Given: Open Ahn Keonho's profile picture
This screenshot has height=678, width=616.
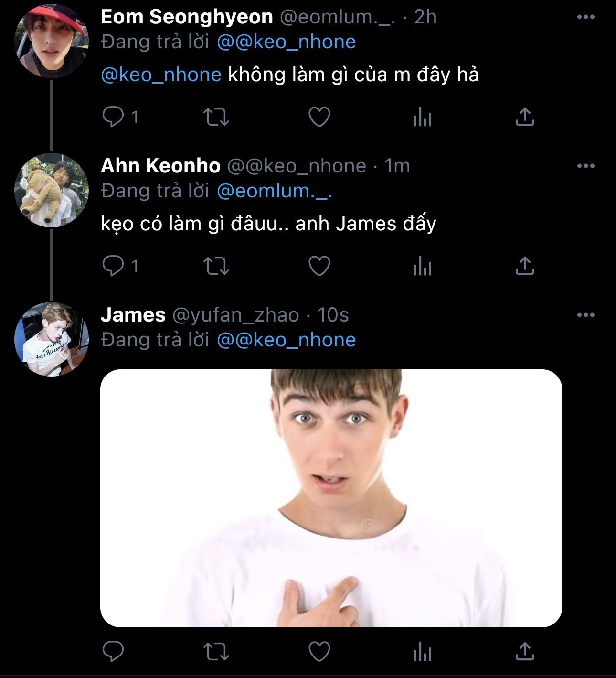Looking at the screenshot, I should click(52, 190).
